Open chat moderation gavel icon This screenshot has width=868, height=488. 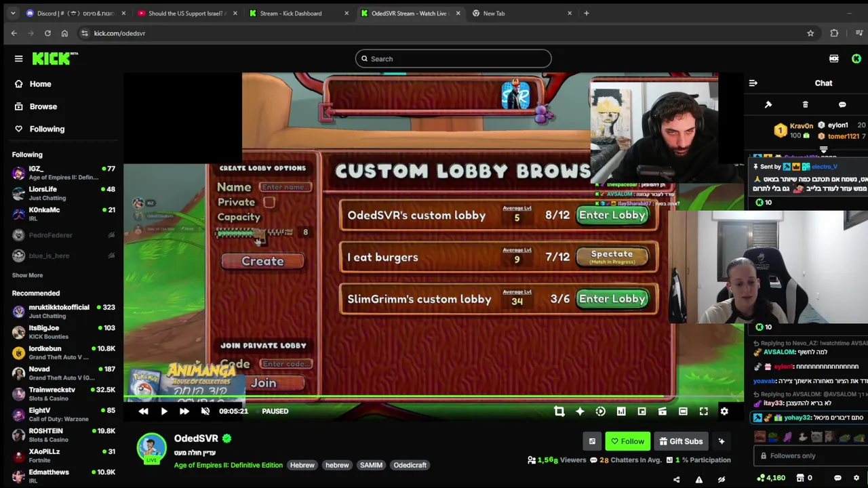click(x=768, y=105)
